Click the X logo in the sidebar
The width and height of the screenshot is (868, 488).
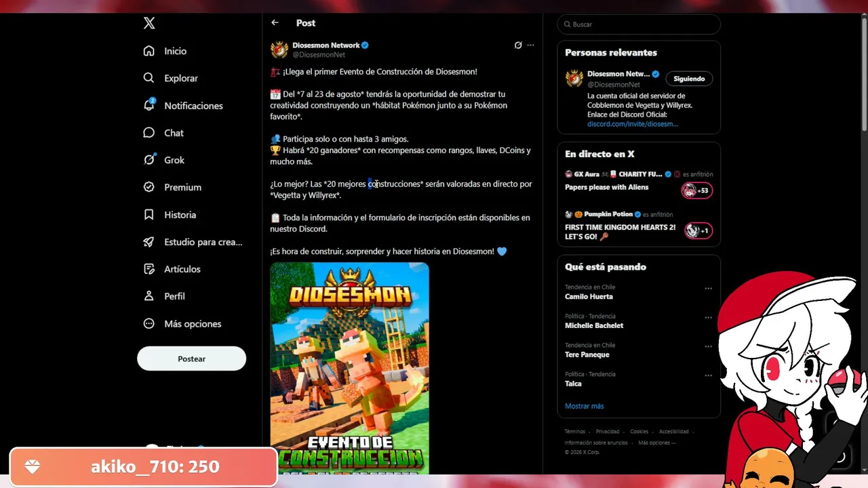pos(149,23)
